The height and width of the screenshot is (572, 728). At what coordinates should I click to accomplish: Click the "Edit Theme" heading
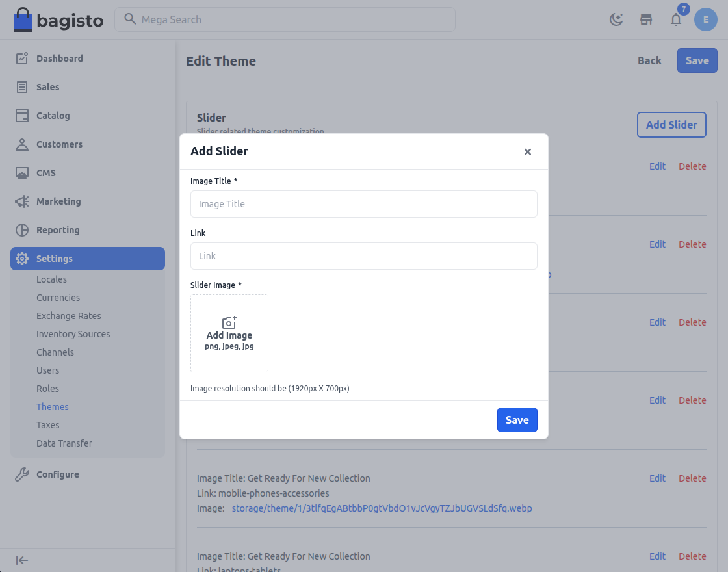[221, 61]
